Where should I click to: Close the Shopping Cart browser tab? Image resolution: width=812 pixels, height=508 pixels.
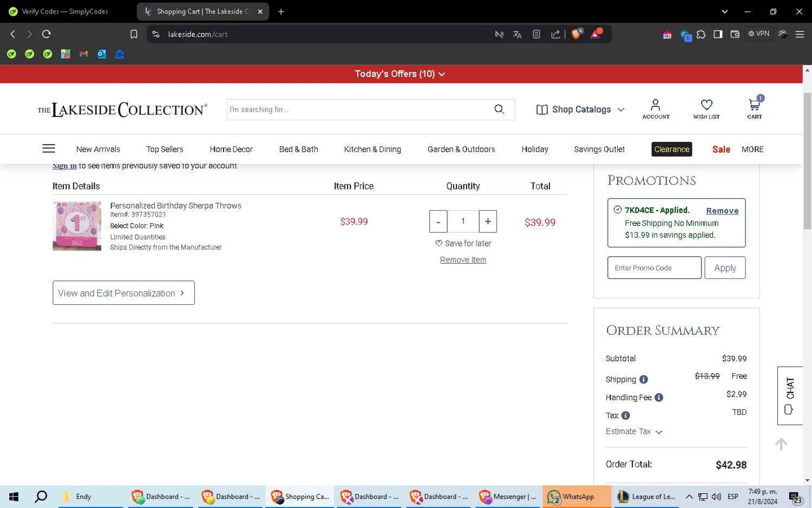point(260,11)
